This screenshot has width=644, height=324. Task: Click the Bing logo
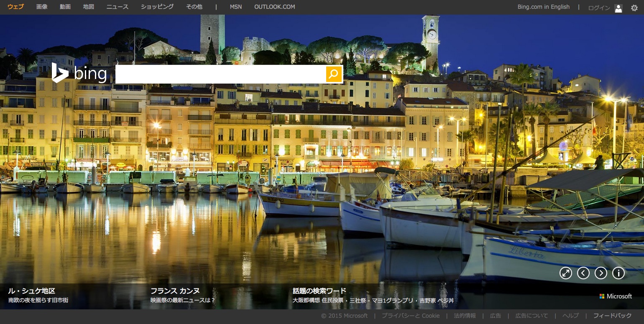(79, 74)
